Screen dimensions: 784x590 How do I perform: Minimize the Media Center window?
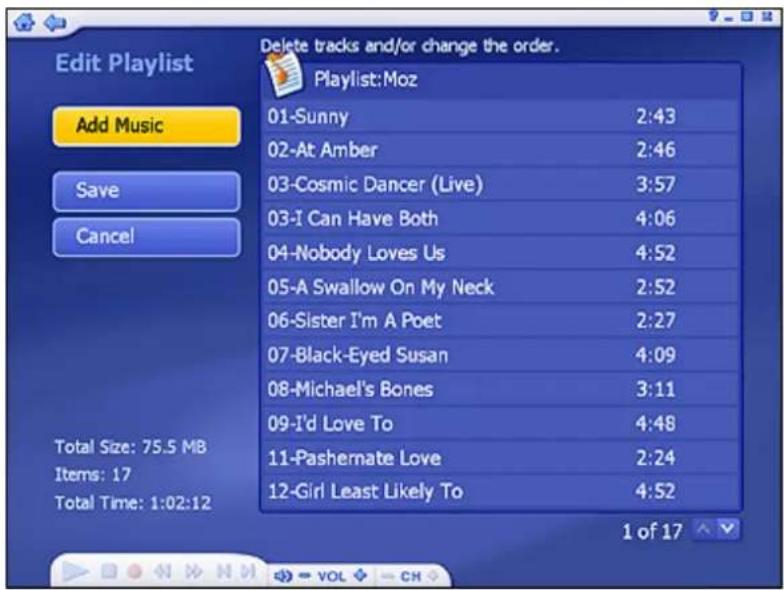[x=729, y=18]
